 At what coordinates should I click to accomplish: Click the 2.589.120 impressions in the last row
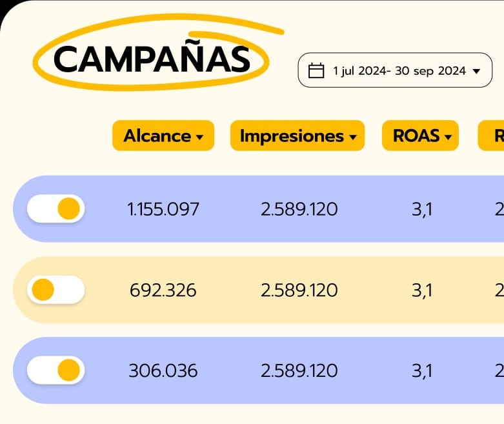pyautogui.click(x=299, y=371)
